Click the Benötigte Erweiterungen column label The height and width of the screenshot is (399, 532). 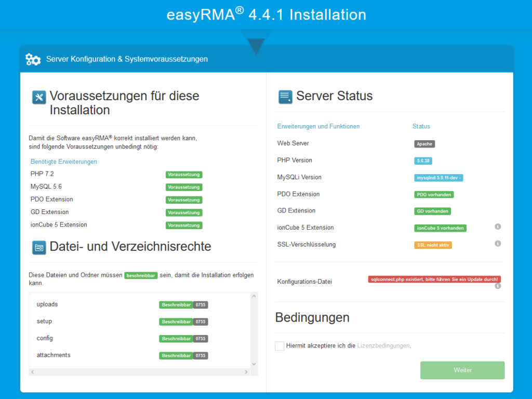pos(64,162)
